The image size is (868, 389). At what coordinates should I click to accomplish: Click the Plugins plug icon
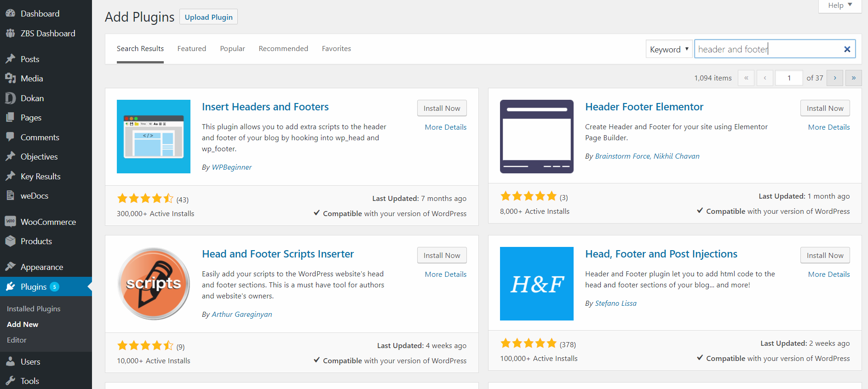[10, 286]
